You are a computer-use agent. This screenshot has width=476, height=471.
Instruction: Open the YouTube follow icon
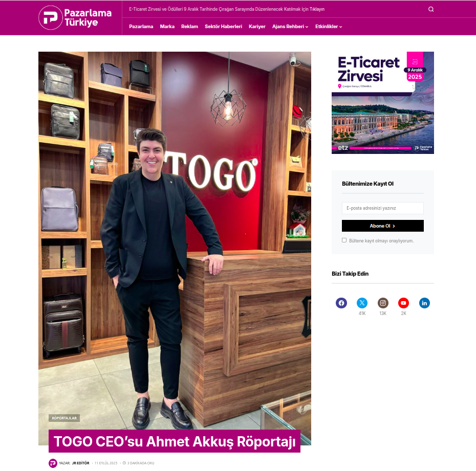click(x=403, y=303)
